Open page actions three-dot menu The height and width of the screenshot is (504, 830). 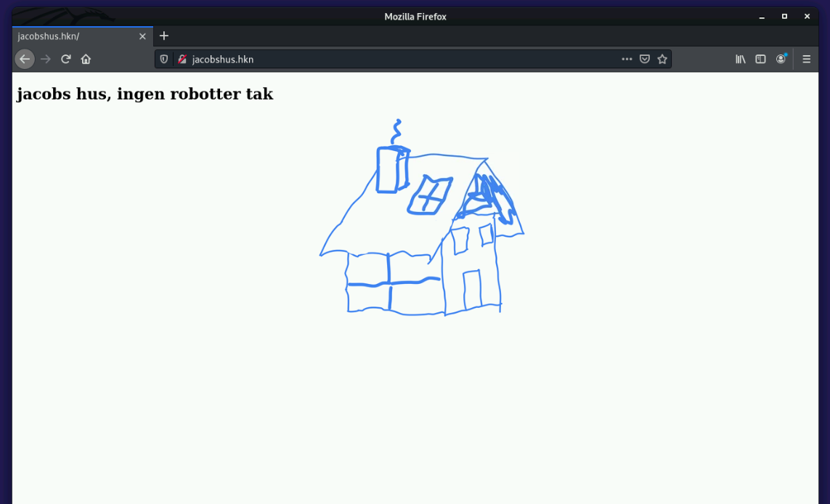pyautogui.click(x=627, y=60)
